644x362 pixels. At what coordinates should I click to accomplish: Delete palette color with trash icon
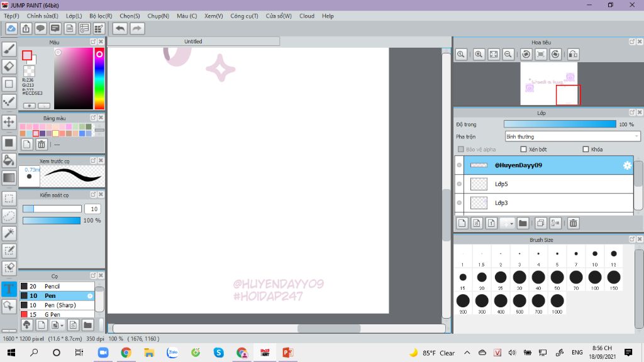pyautogui.click(x=42, y=144)
